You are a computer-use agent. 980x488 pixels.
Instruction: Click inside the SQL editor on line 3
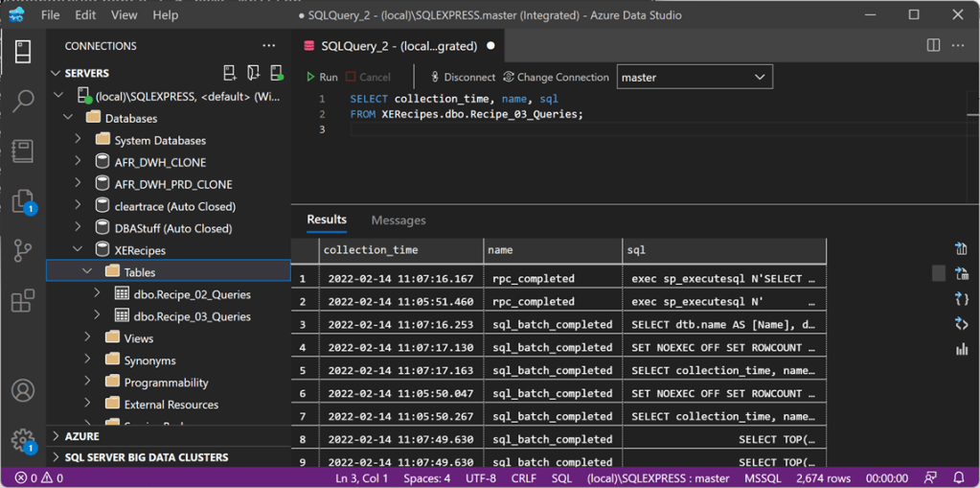pyautogui.click(x=575, y=129)
